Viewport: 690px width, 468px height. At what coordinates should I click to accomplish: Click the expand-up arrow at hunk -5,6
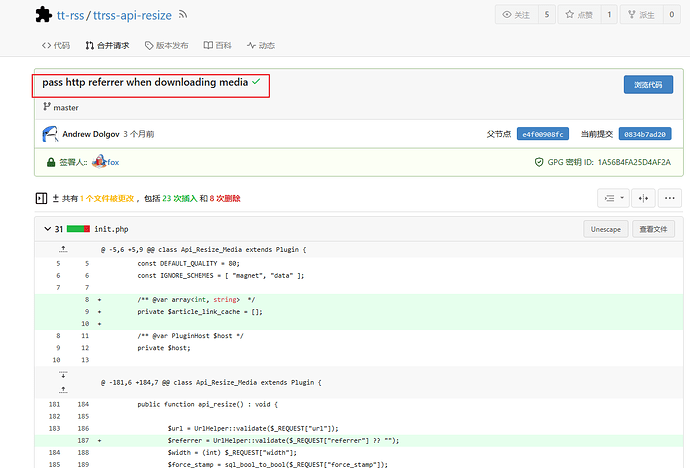click(62, 250)
